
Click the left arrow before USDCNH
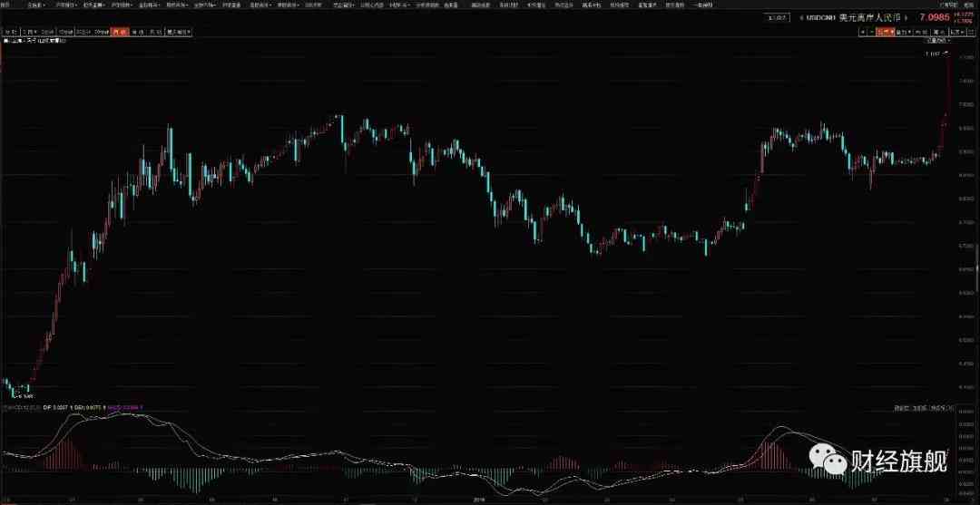tap(801, 18)
